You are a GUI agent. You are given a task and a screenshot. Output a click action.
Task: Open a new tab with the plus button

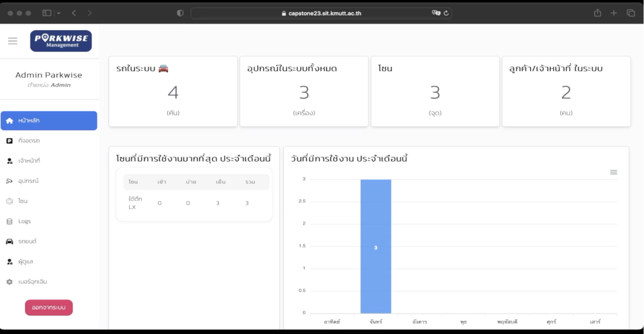tap(614, 13)
